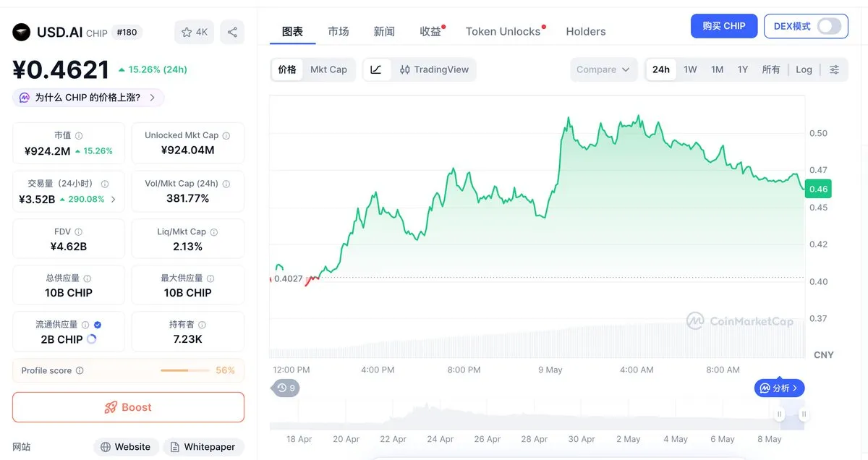This screenshot has height=460, width=868.
Task: Click info icon beside Vol/Mkt Cap (24h)
Action: click(226, 184)
